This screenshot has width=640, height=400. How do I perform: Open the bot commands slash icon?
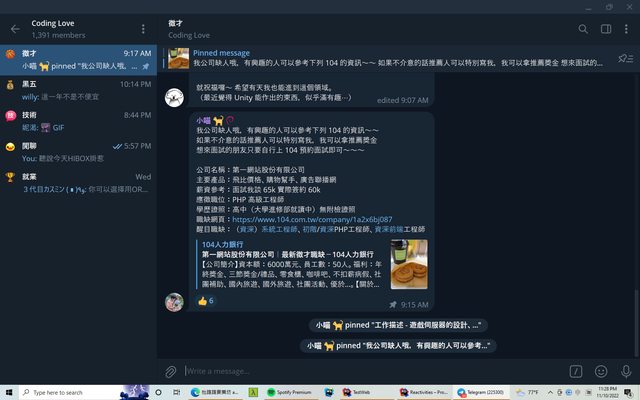tap(576, 371)
